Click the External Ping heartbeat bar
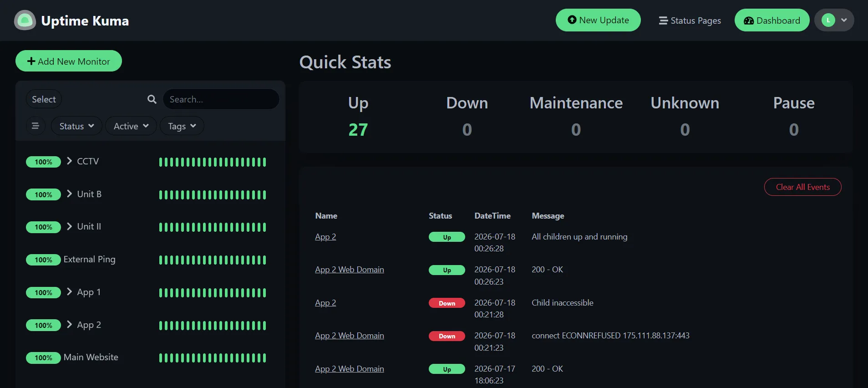This screenshot has height=388, width=868. (213, 260)
